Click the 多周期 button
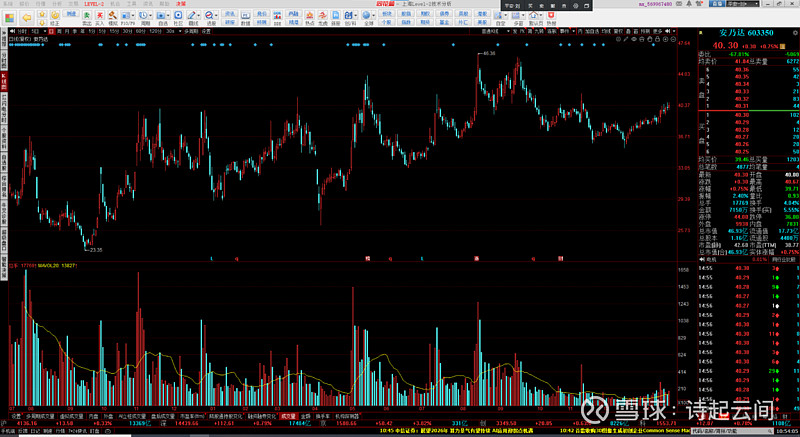The image size is (800, 437). pyautogui.click(x=190, y=31)
